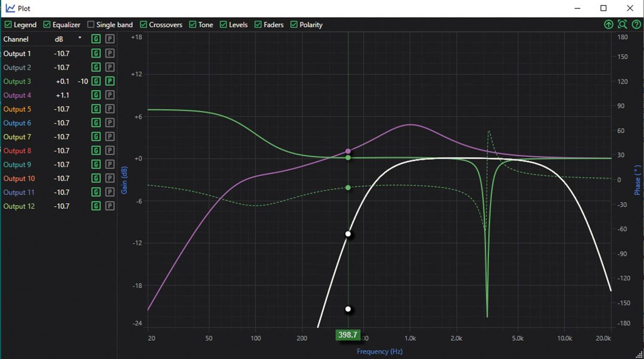
Task: Enable the Single band checkbox
Action: [91, 24]
